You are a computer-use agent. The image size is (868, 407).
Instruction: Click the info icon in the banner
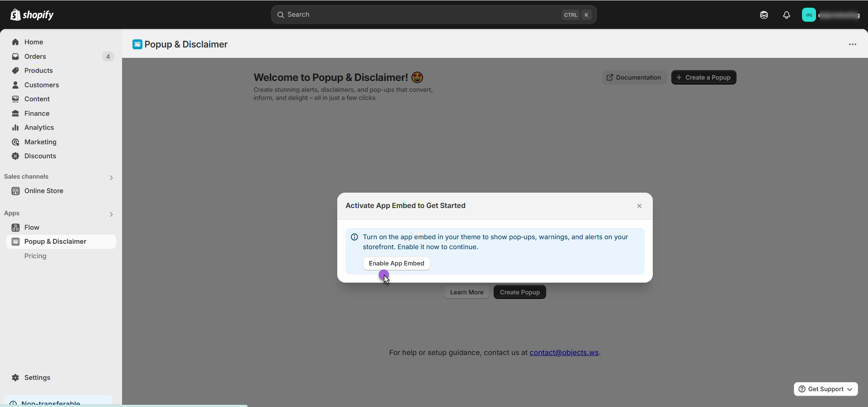click(x=354, y=237)
